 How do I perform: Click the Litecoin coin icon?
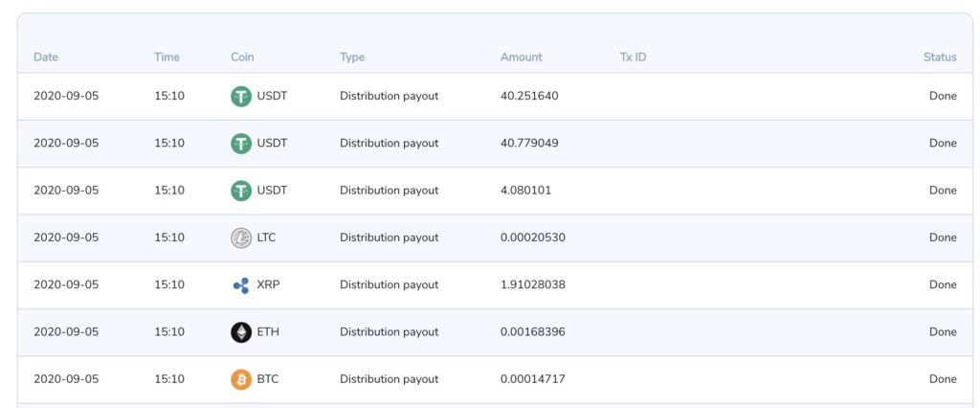click(241, 238)
